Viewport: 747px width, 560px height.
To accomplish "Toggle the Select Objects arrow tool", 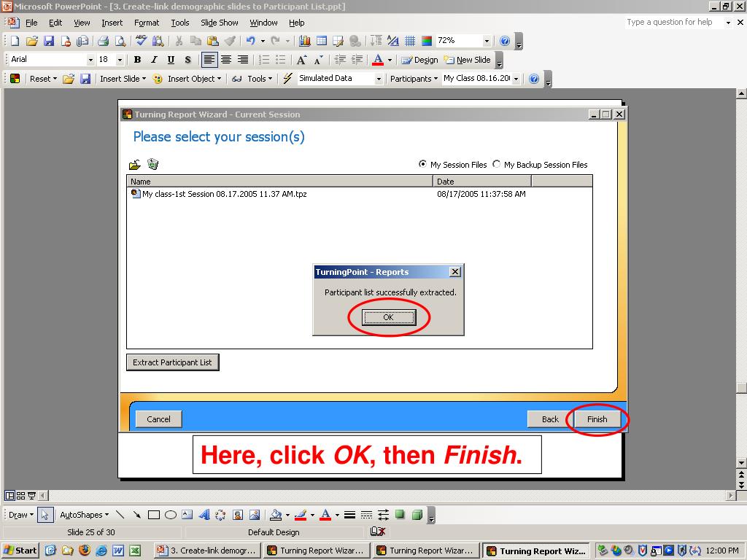I will point(44,515).
